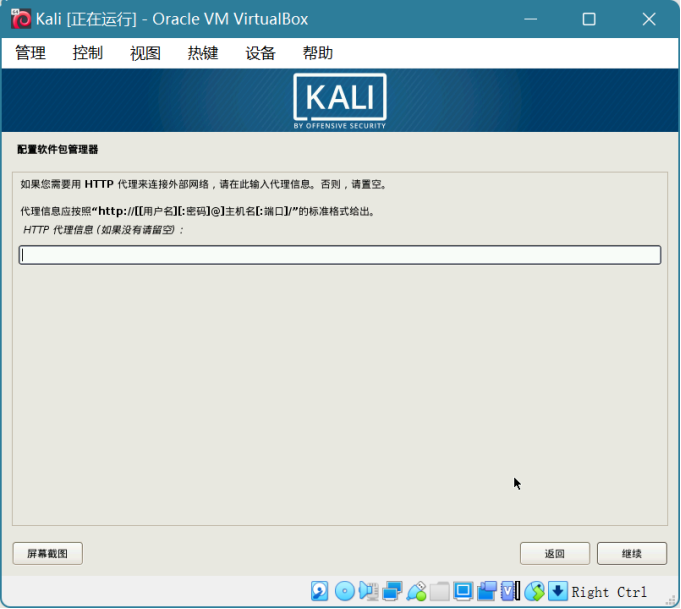Open the 管理 menu
This screenshot has width=681, height=609.
(x=30, y=53)
